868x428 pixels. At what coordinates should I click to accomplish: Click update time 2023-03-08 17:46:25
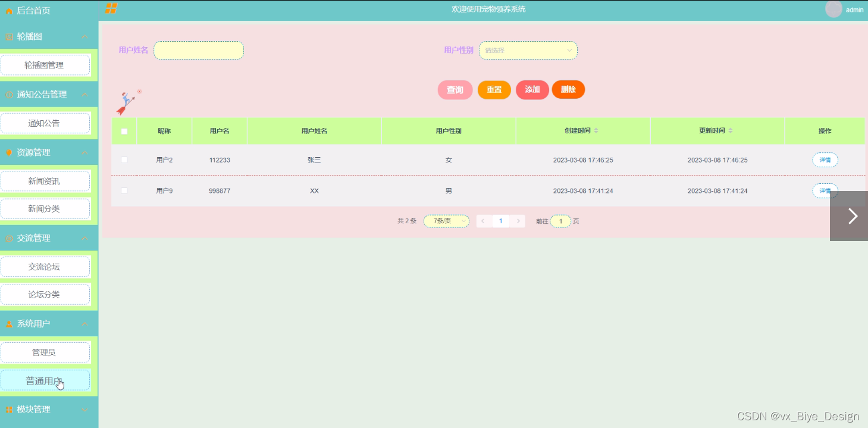(x=717, y=160)
